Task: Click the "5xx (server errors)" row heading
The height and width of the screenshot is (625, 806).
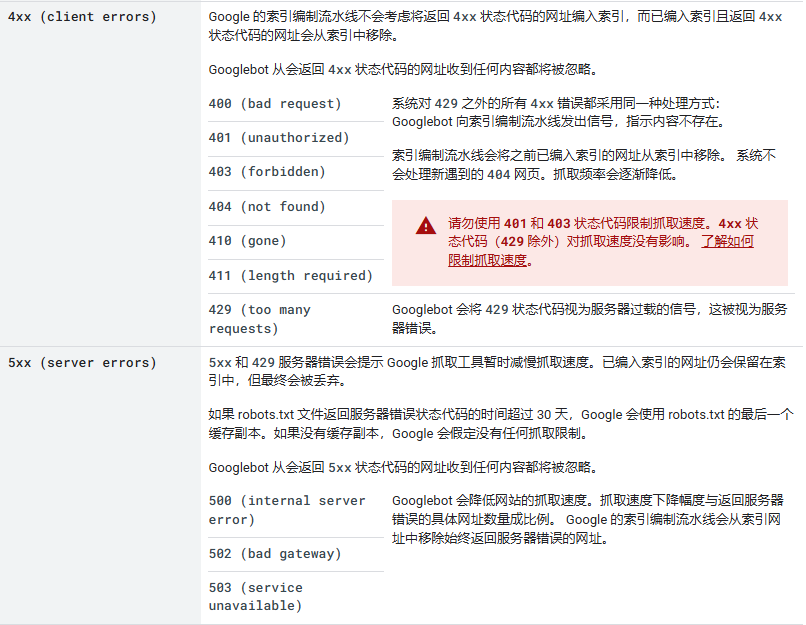Action: point(81,363)
